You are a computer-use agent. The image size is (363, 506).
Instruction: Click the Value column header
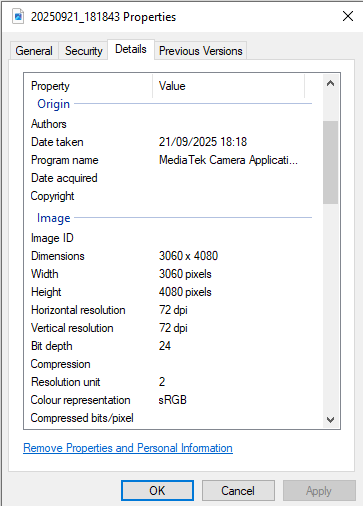(229, 86)
